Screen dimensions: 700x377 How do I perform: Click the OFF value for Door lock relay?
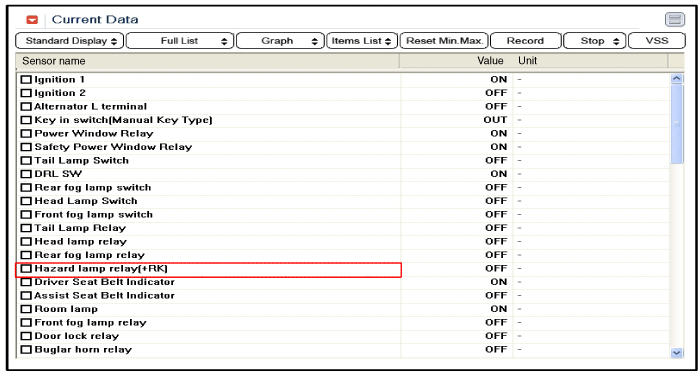click(x=496, y=336)
